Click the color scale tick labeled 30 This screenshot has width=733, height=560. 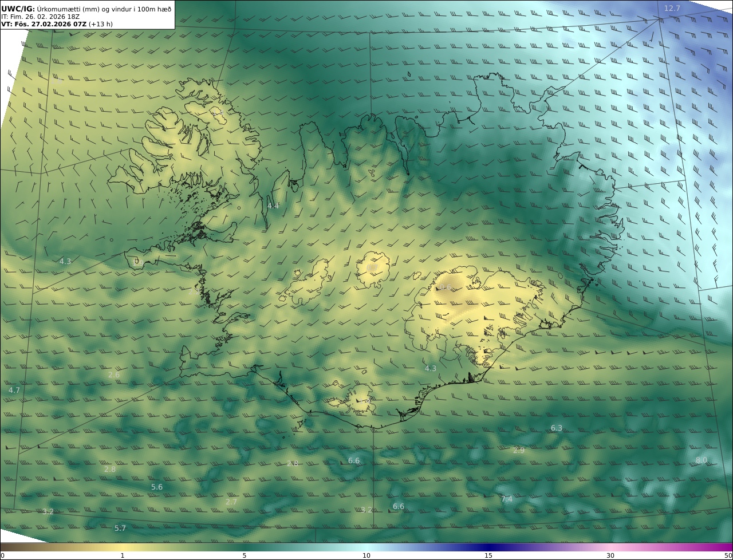click(x=610, y=555)
